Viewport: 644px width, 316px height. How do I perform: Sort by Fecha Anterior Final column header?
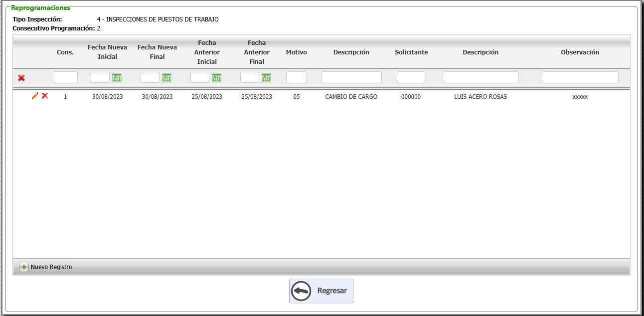pyautogui.click(x=257, y=52)
